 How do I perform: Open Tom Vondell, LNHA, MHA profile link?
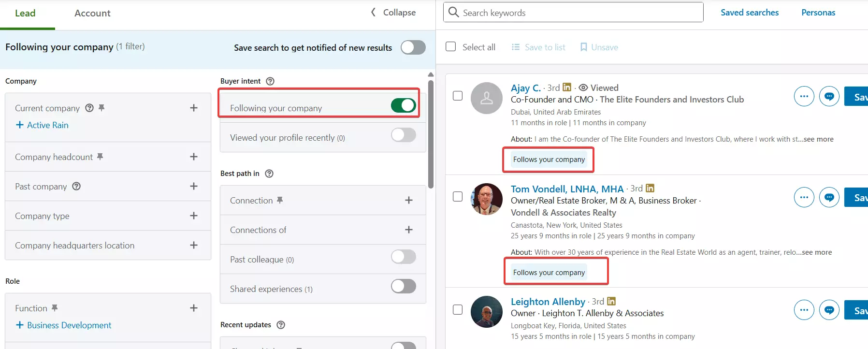[x=567, y=189]
